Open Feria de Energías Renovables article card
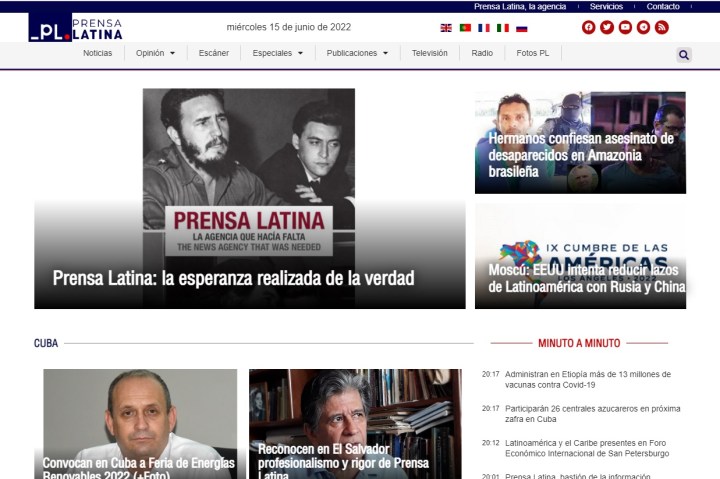 pyautogui.click(x=140, y=424)
